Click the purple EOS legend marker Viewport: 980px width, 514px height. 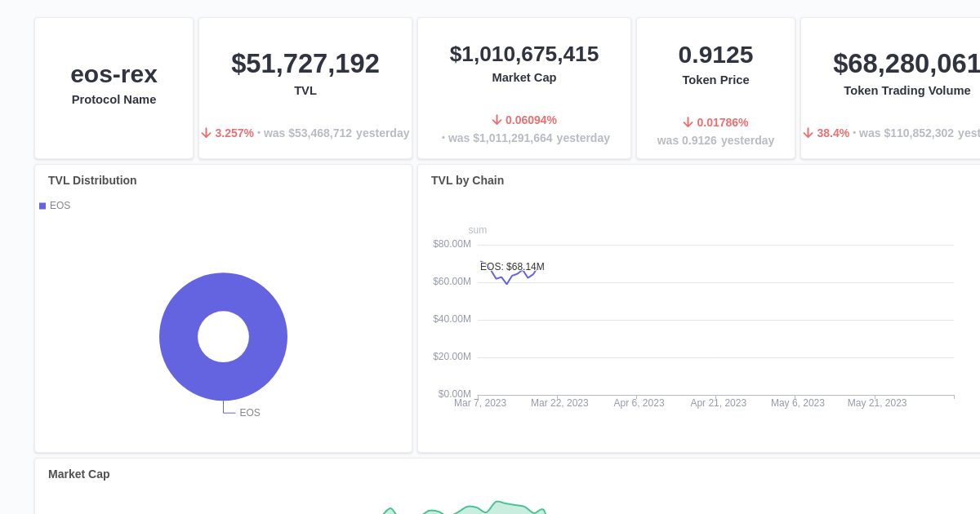[42, 206]
